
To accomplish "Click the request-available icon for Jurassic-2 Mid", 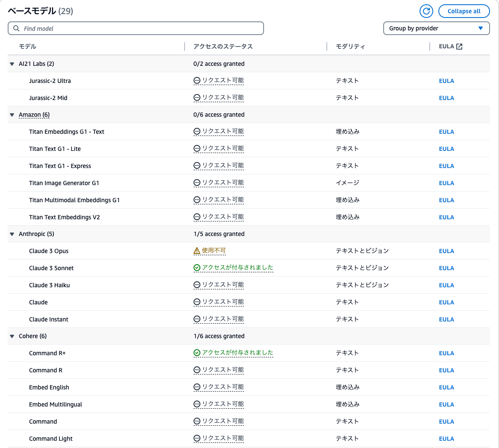I will (x=197, y=98).
